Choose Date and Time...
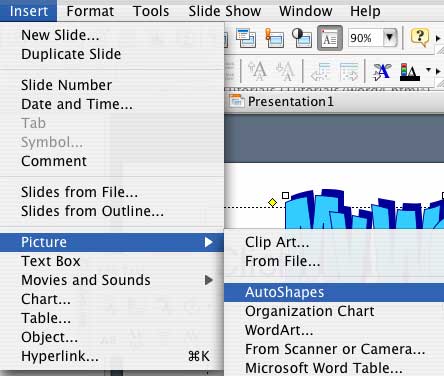This screenshot has height=376, width=444. pyautogui.click(x=112, y=104)
